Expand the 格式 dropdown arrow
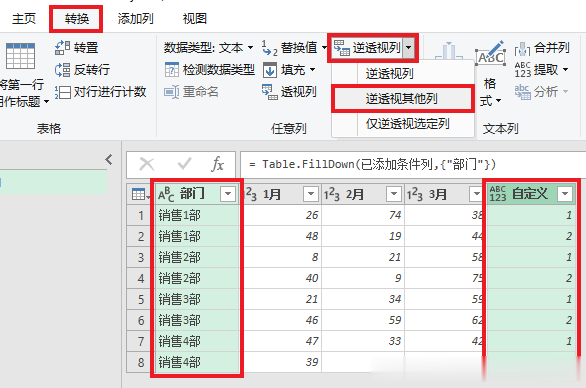This screenshot has width=586, height=388. tap(499, 101)
